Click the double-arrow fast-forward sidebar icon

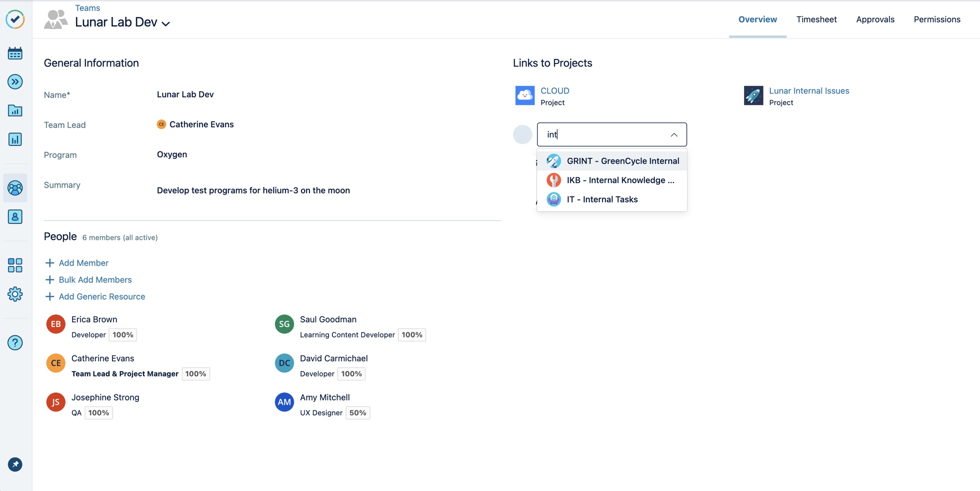point(15,82)
